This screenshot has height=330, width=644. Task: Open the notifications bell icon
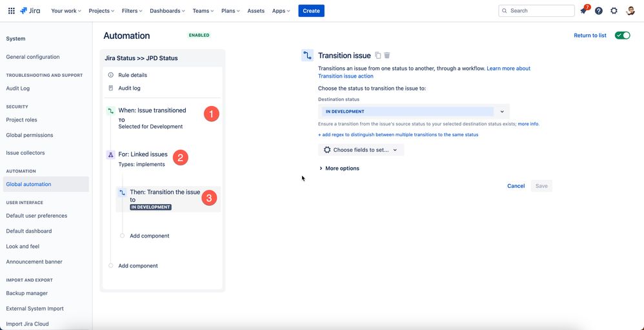pyautogui.click(x=583, y=11)
